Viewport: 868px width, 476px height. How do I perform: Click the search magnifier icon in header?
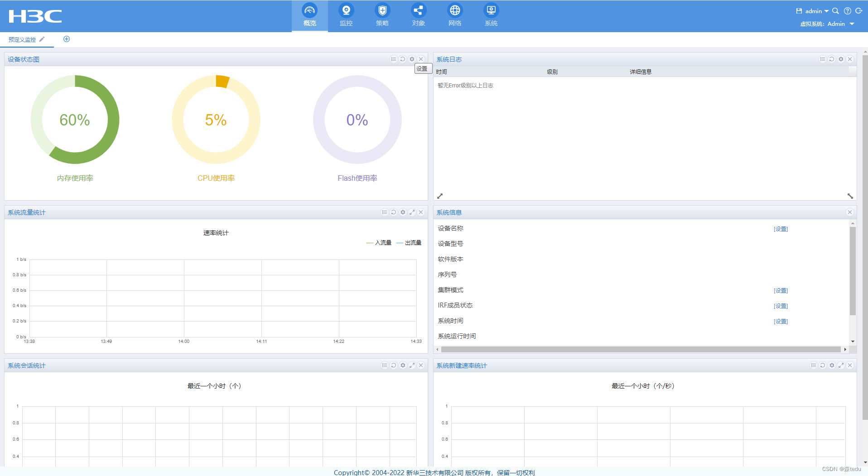(x=836, y=11)
